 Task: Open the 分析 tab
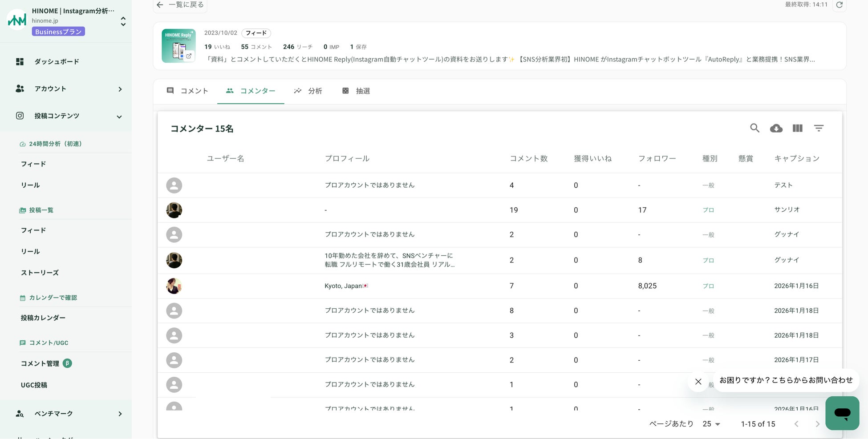308,91
